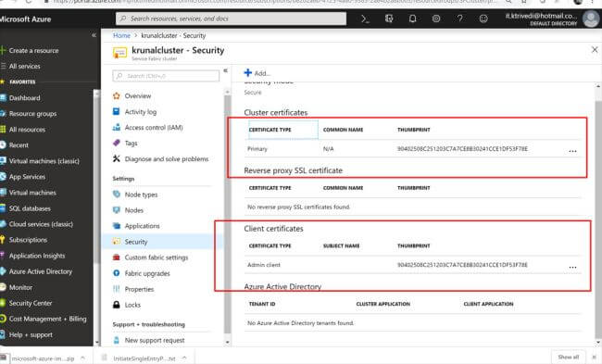Image resolution: width=602 pixels, height=364 pixels.
Task: Open Cloud Shell from the top bar
Action: [x=365, y=19]
